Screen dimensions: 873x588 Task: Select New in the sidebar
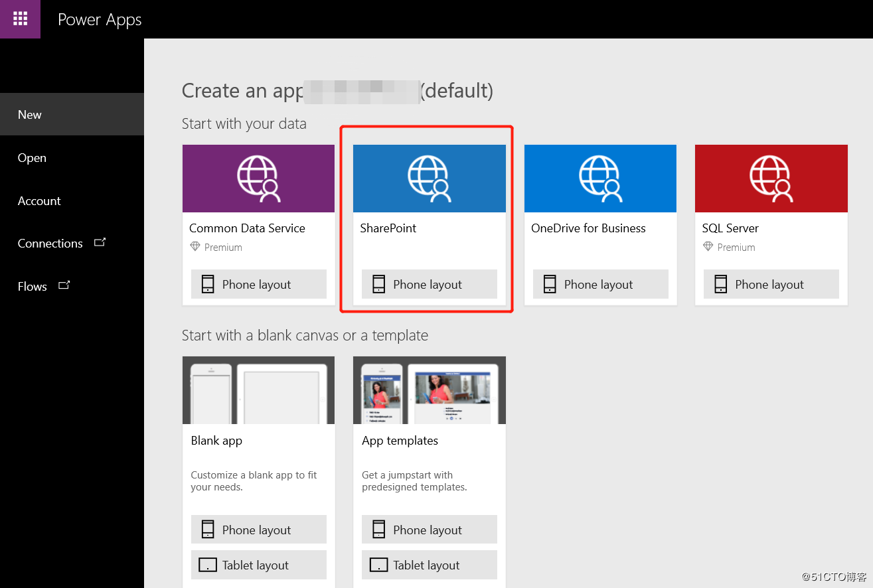(72, 114)
